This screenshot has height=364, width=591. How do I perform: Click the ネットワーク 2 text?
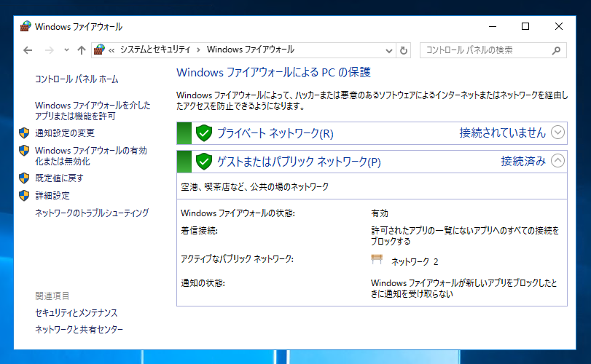(415, 261)
